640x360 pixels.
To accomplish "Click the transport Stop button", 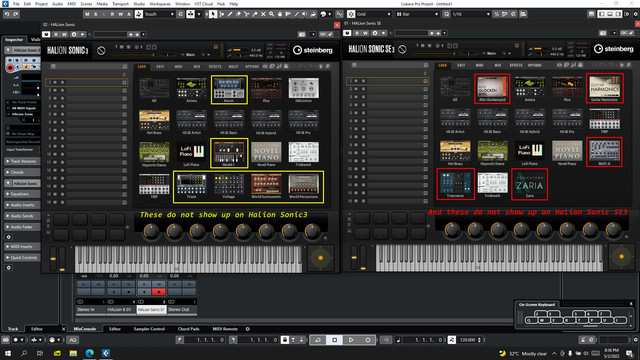I will tap(334, 340).
